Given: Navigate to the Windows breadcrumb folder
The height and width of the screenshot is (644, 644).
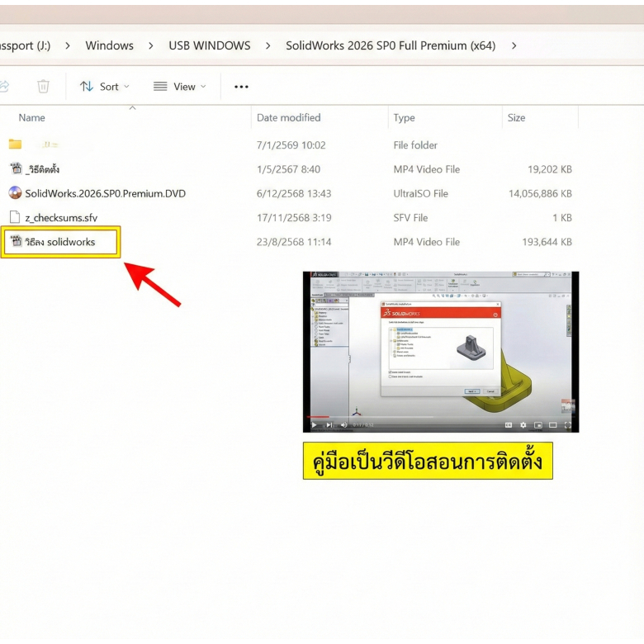Looking at the screenshot, I should click(109, 45).
